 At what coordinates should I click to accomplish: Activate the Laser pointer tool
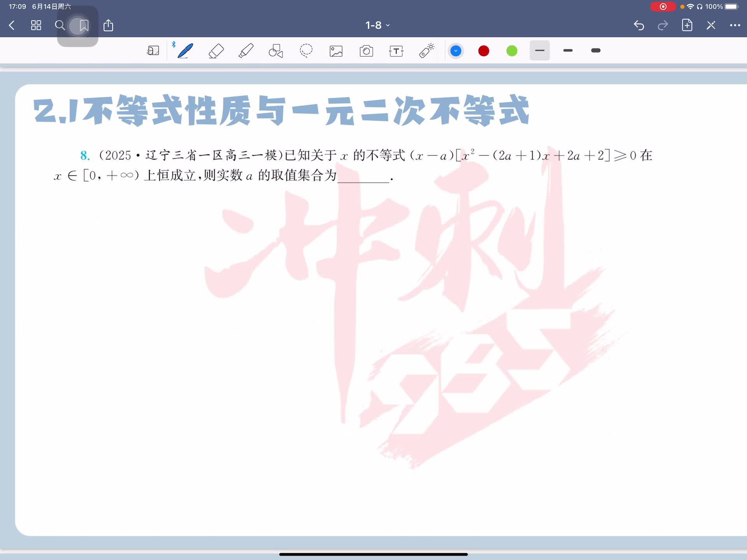click(x=426, y=51)
